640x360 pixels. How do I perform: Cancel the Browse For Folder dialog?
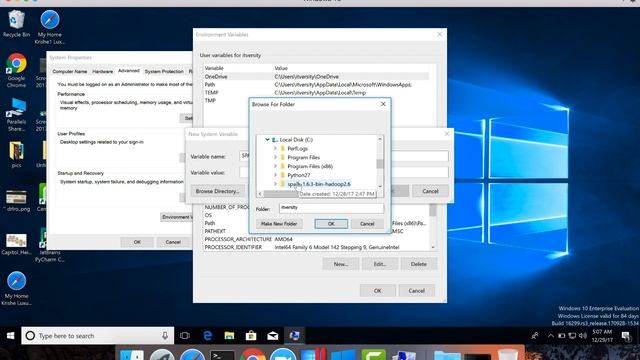tap(367, 224)
